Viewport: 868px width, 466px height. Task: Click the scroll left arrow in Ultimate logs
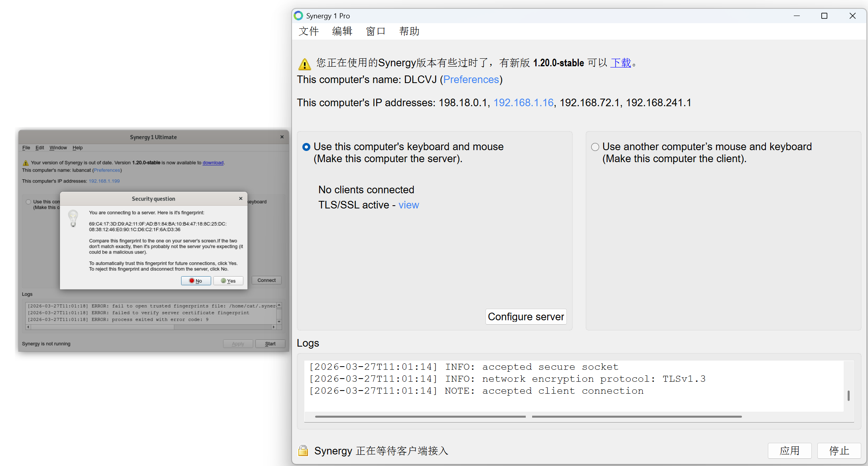(x=28, y=327)
